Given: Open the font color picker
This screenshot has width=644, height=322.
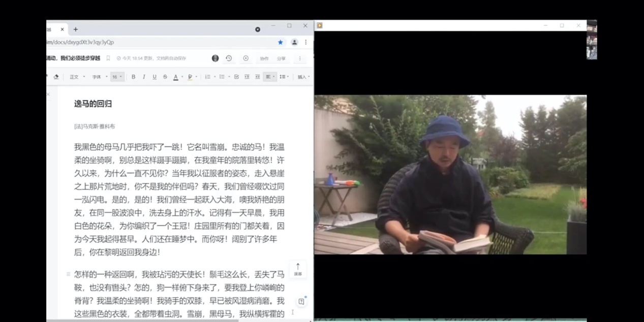Looking at the screenshot, I should point(176,77).
